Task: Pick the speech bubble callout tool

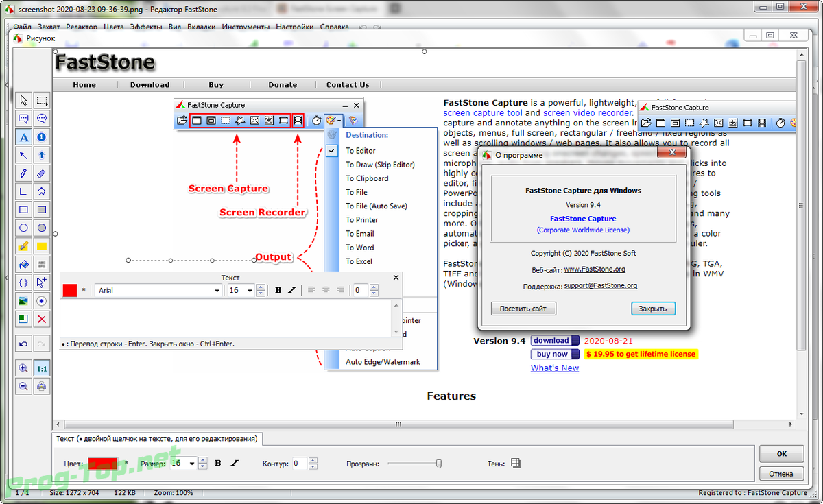Action: (x=42, y=119)
